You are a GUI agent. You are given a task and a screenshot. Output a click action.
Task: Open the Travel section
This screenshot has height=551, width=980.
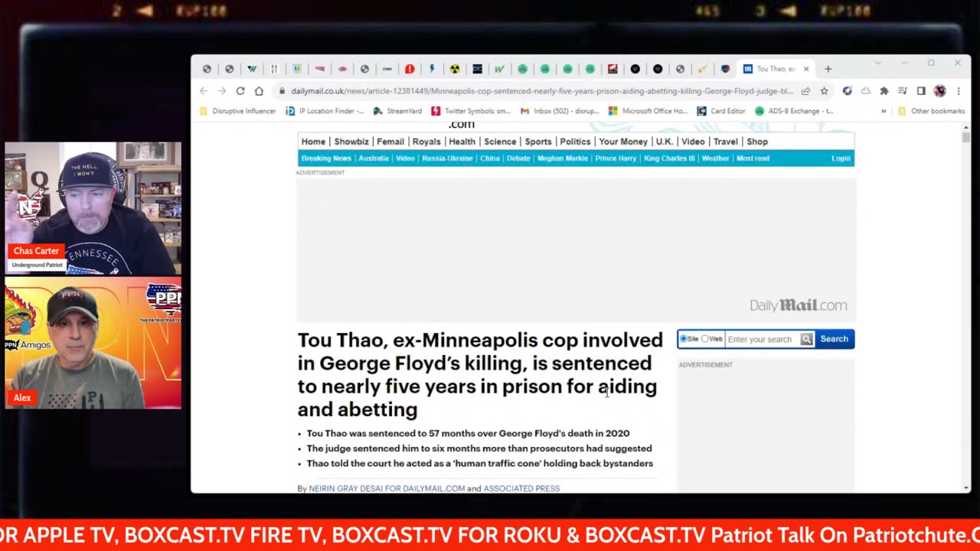726,142
